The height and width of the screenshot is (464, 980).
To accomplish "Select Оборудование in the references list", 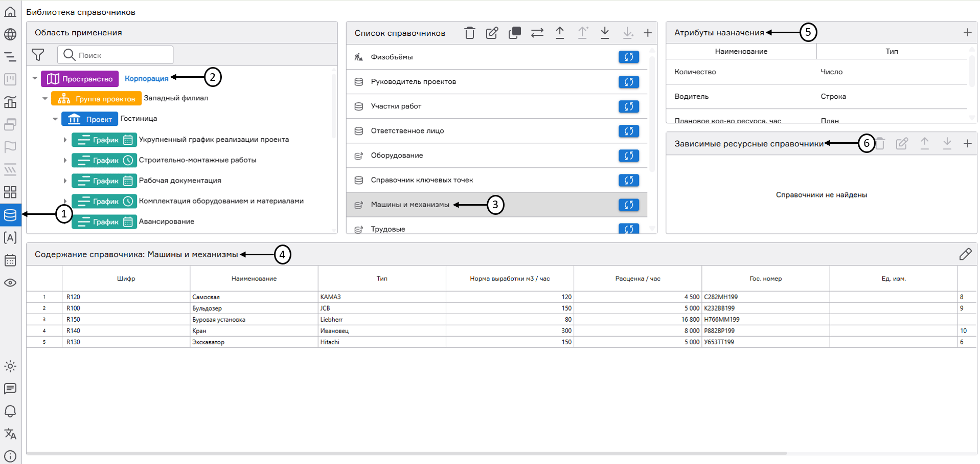I will coord(397,156).
